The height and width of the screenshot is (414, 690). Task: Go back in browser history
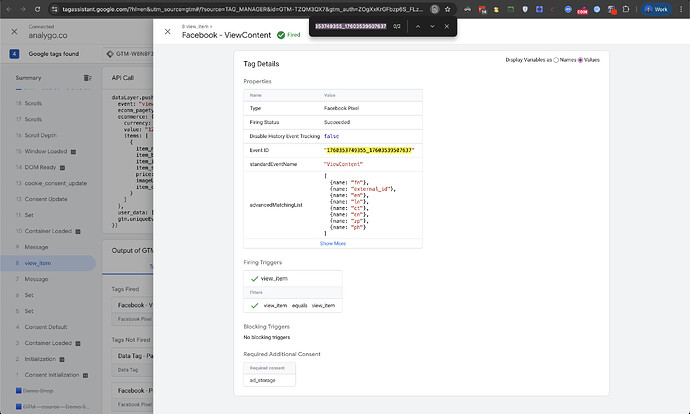[x=9, y=9]
